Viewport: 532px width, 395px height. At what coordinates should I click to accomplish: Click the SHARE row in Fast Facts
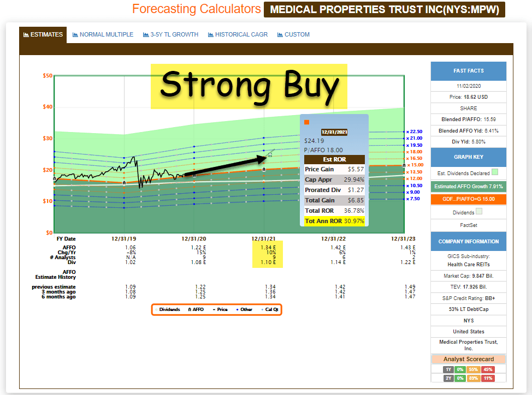[x=469, y=109]
